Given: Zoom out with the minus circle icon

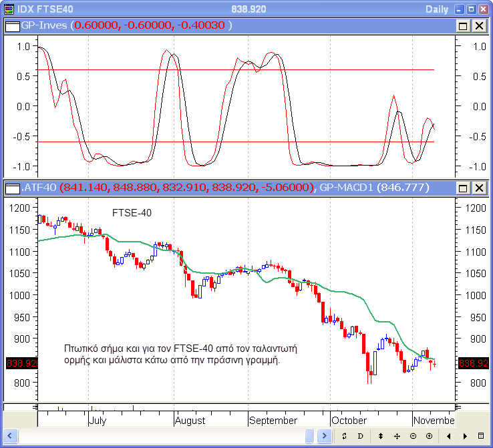Looking at the screenshot, I should coord(414,436).
